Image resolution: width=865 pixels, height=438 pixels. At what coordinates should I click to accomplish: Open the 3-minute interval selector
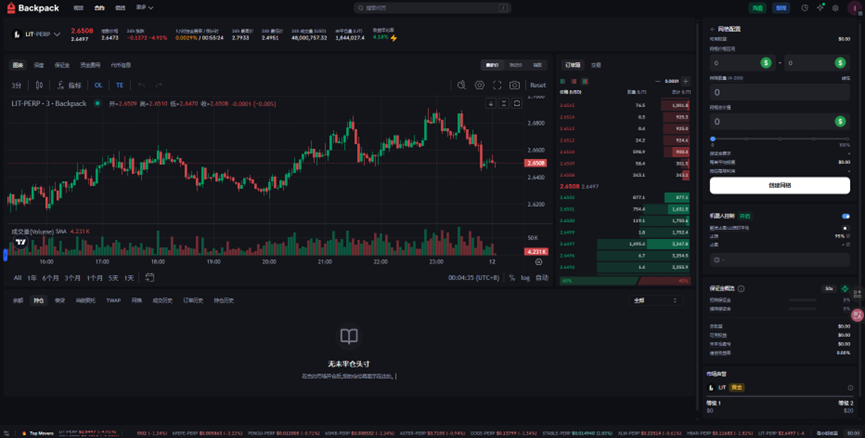point(17,86)
